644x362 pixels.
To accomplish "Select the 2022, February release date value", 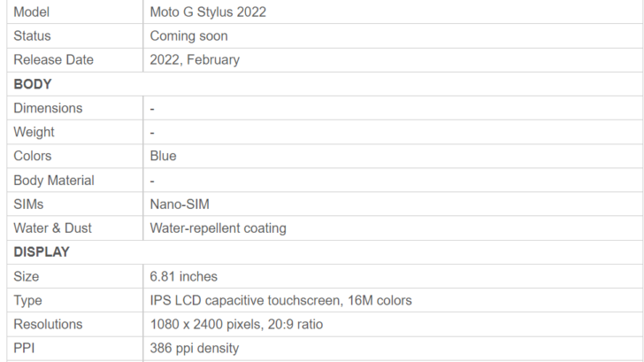I will point(195,59).
